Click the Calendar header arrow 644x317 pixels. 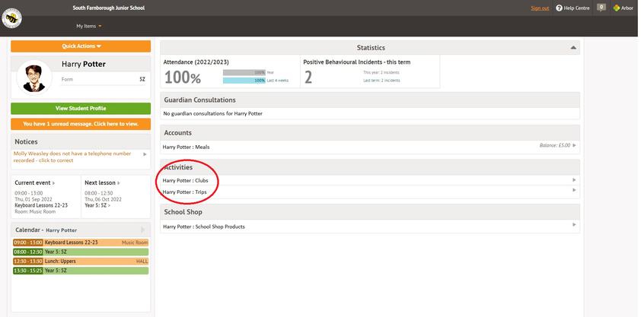[x=142, y=230]
